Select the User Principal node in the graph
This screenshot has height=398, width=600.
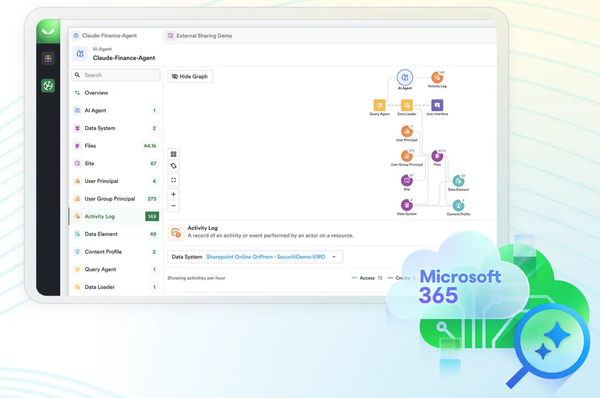pos(406,132)
